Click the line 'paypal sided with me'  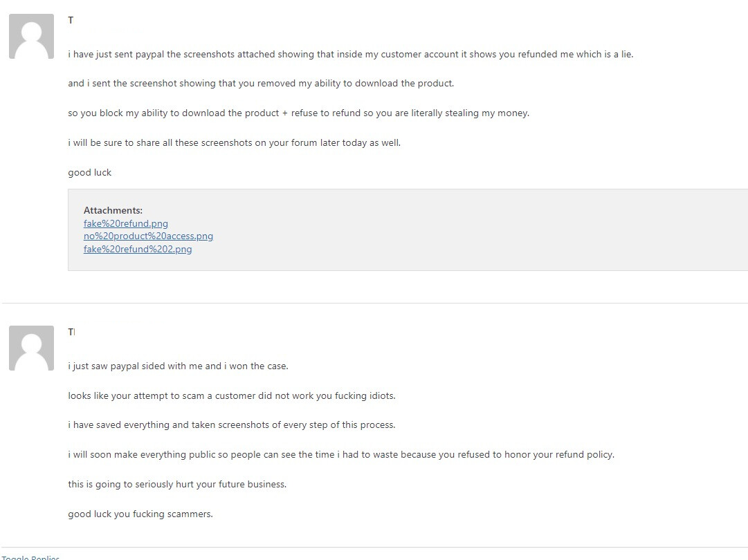pos(178,366)
